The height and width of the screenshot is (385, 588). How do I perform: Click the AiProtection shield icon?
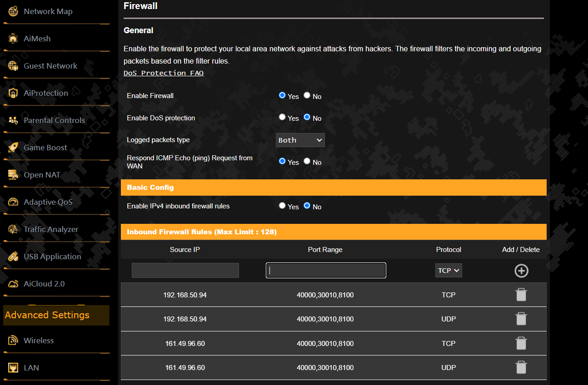pyautogui.click(x=13, y=93)
